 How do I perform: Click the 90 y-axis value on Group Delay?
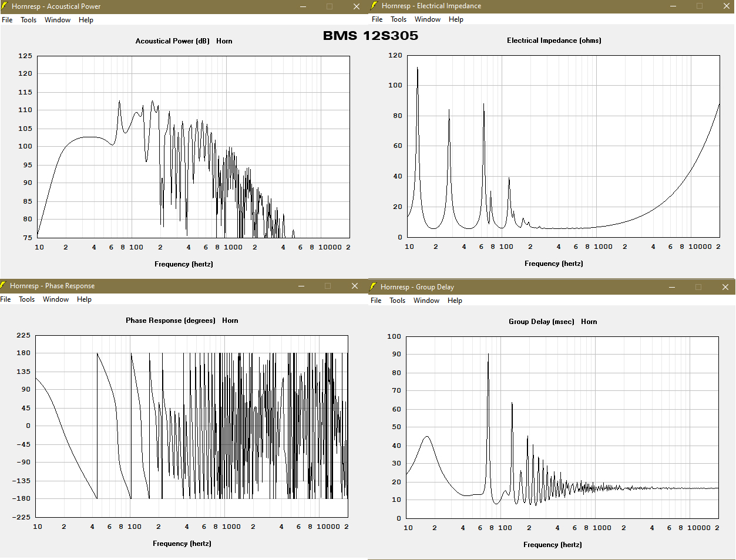[x=396, y=354]
